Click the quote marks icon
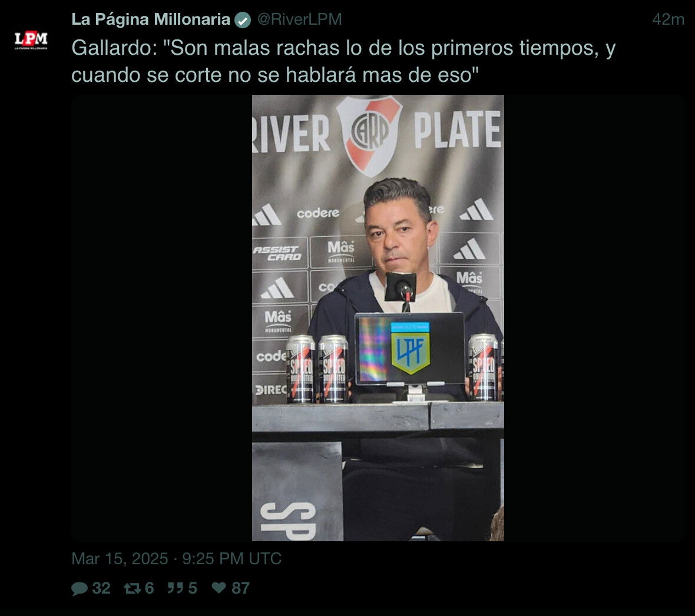The height and width of the screenshot is (616, 695). tap(176, 588)
